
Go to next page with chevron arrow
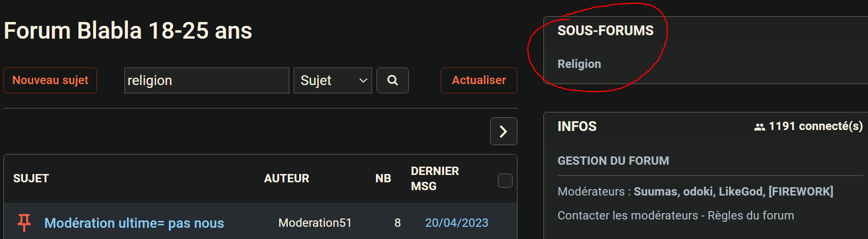click(503, 131)
